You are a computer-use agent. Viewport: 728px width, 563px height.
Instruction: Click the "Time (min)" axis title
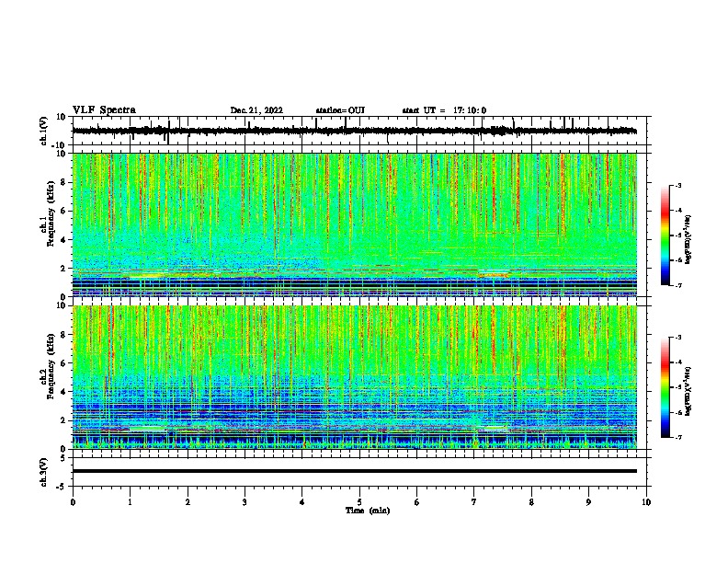tap(368, 511)
